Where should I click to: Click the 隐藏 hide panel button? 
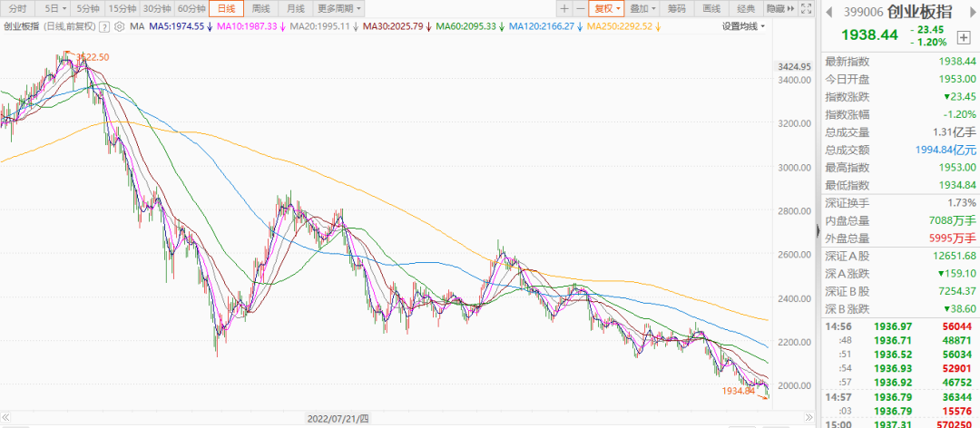tap(780, 9)
